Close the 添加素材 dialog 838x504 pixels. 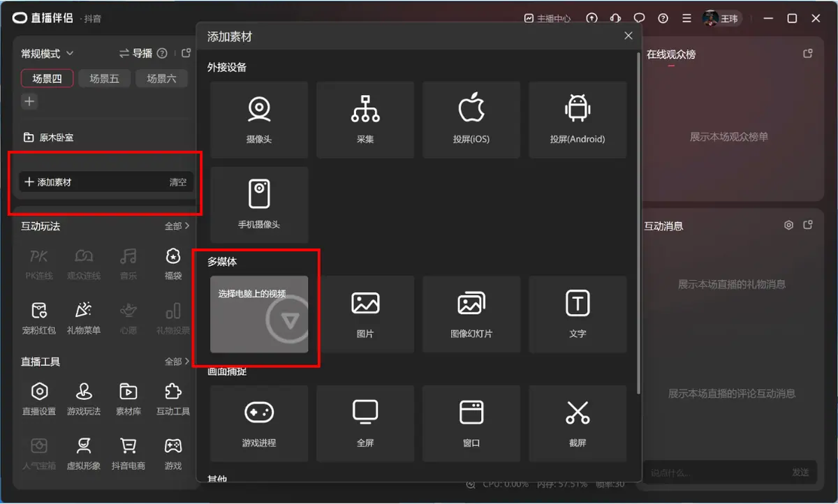pyautogui.click(x=628, y=36)
